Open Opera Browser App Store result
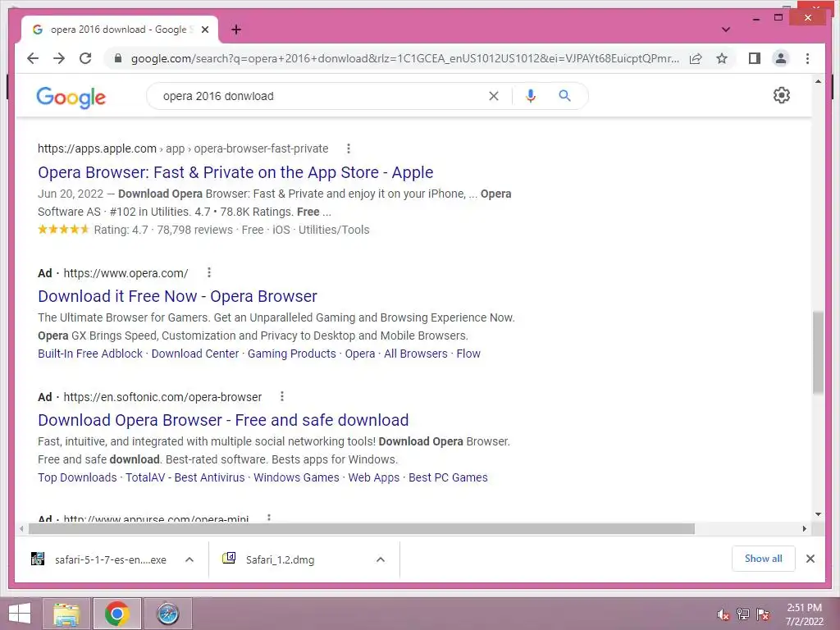Screen dimensions: 840x630 (x=235, y=172)
